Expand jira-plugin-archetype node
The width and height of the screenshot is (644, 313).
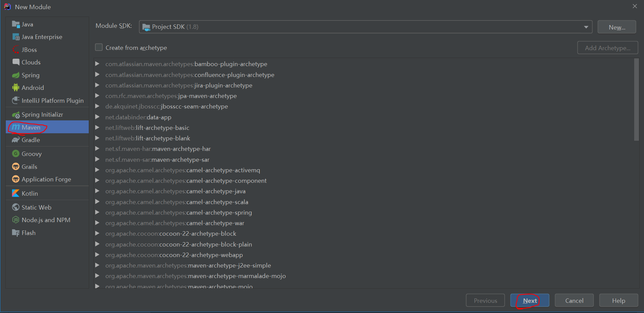tap(97, 85)
